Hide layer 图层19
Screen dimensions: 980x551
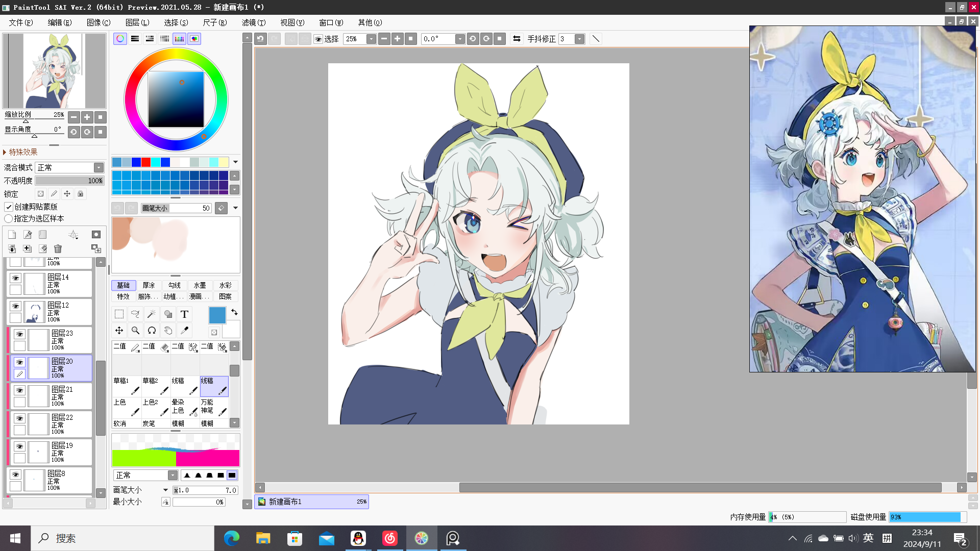coord(20,446)
